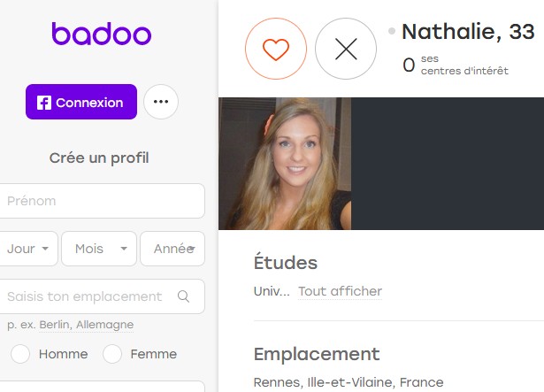Open Nathalie's profile photo
Screen dimensions: 544x392
(285, 164)
